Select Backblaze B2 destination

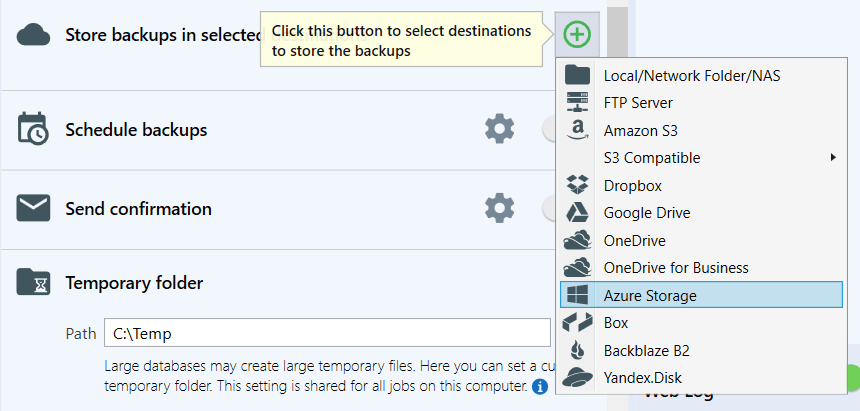[701, 350]
